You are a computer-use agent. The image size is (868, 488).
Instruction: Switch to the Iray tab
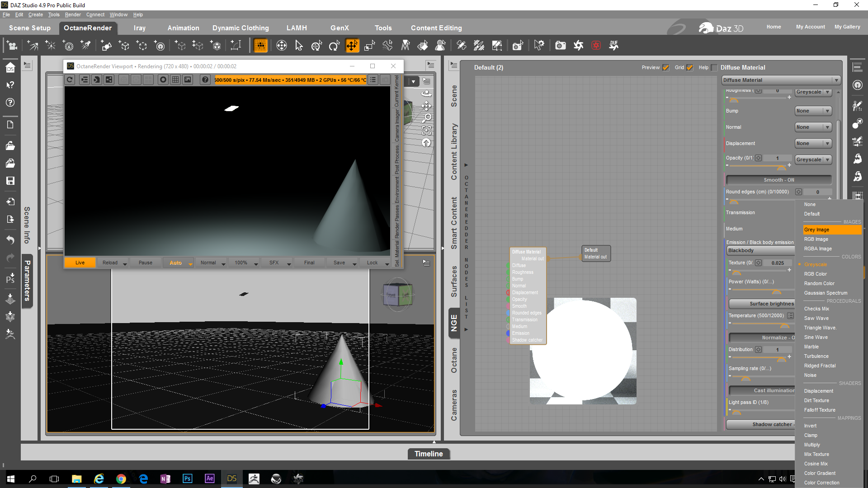point(139,28)
